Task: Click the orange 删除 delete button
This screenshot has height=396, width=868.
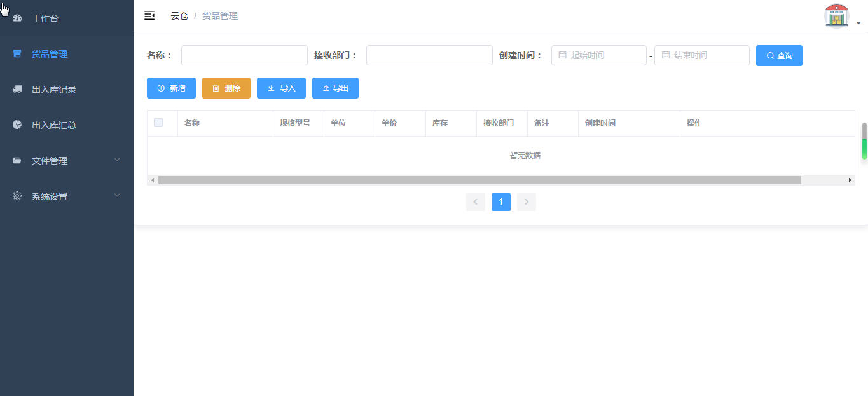Action: pos(226,88)
